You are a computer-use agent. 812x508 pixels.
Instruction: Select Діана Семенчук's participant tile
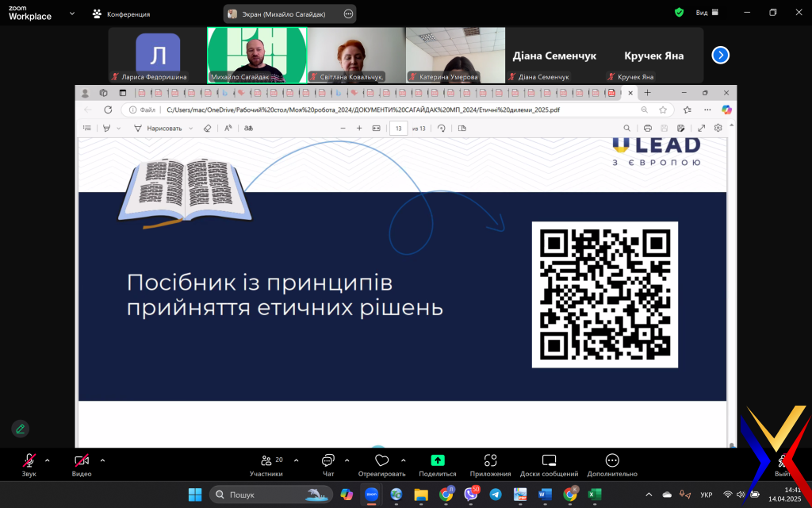(554, 55)
